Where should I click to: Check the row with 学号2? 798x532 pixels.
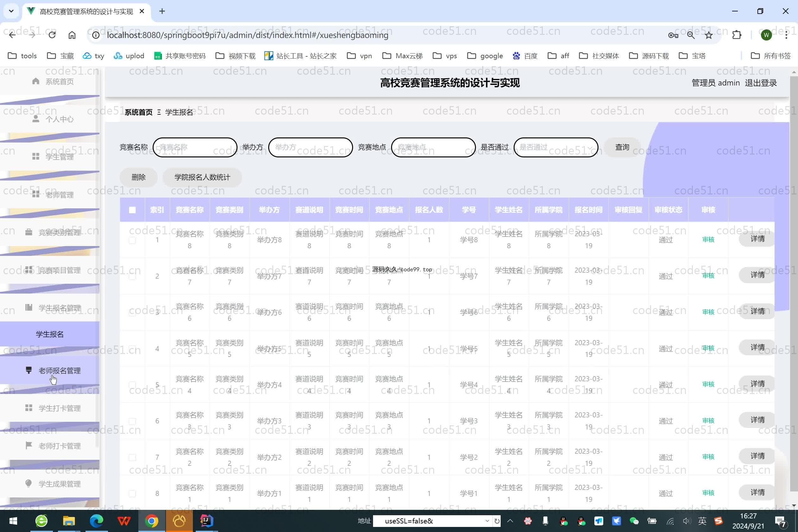pyautogui.click(x=132, y=457)
